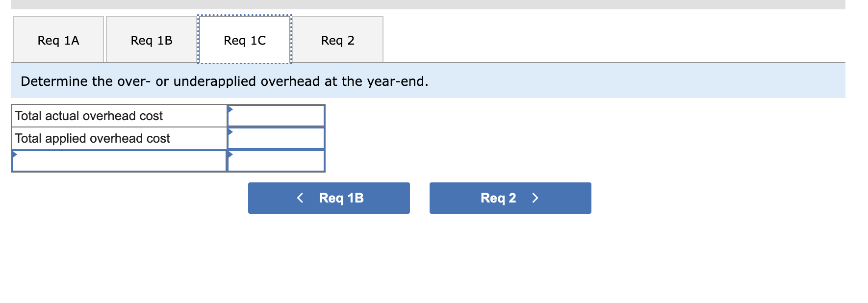868x303 pixels.
Task: Switch to the Req 1A tab
Action: (x=58, y=40)
